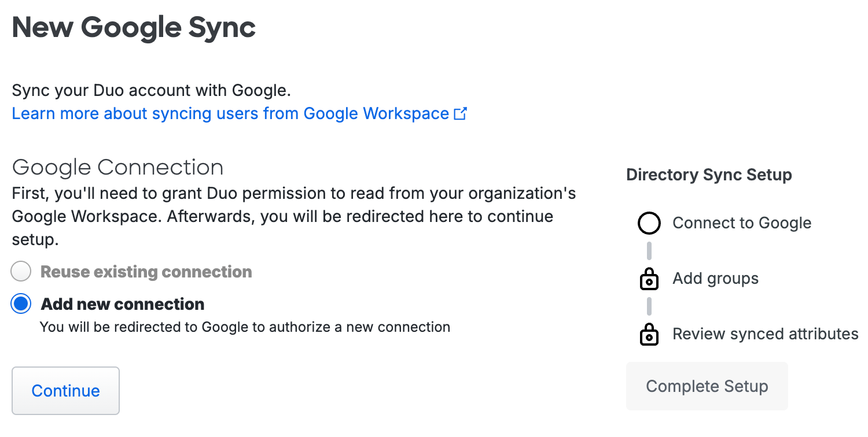
Task: Click the lock icon next to Add groups
Action: [x=649, y=279]
